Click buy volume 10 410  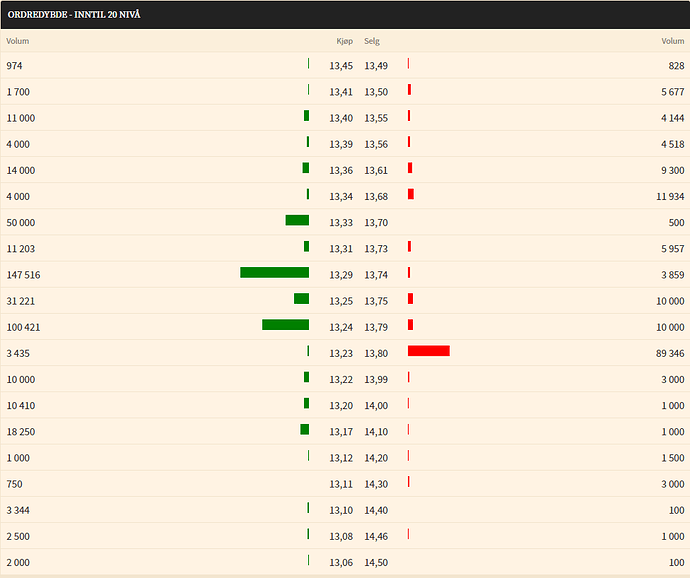click(21, 406)
